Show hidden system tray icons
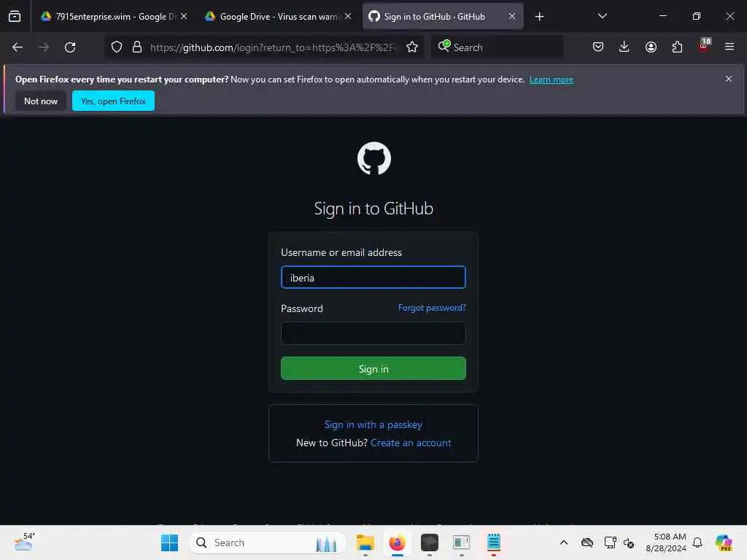The image size is (747, 560). point(564,542)
